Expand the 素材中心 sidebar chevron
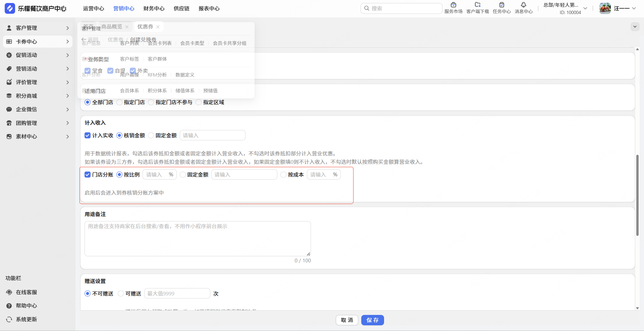This screenshot has width=644, height=331. (67, 137)
